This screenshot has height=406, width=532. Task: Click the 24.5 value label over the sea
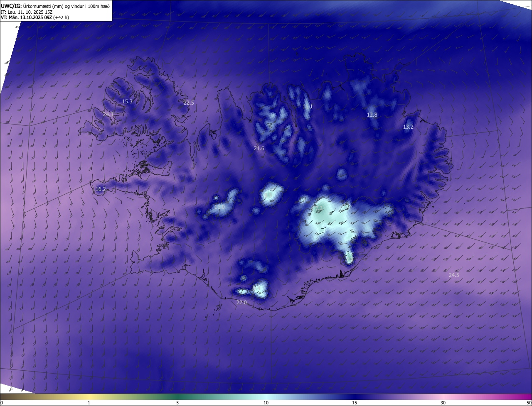[454, 275]
